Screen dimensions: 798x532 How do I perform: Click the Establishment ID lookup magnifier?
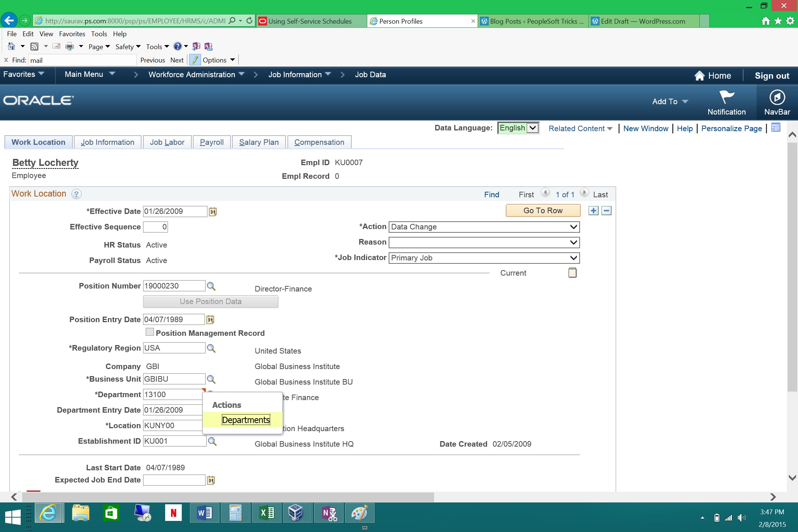[x=212, y=441]
